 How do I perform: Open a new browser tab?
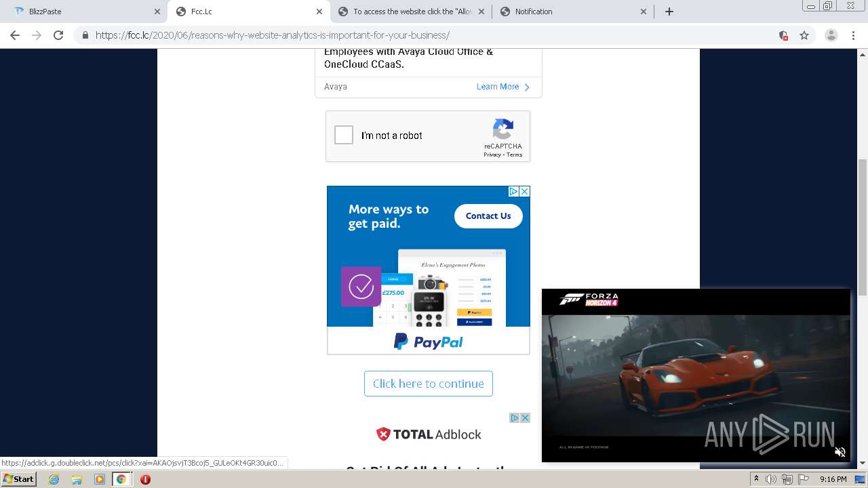point(669,12)
